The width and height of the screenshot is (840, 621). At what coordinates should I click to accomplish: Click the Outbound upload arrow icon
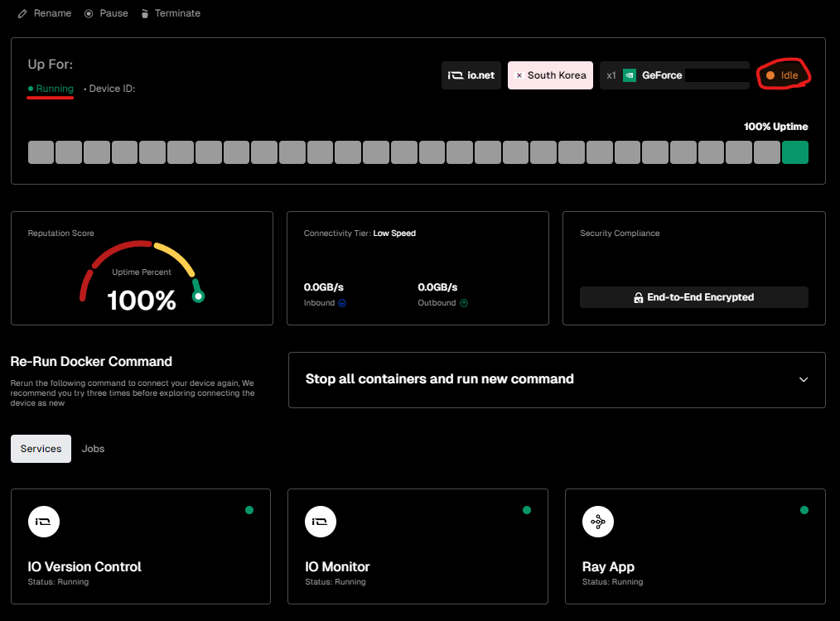464,303
